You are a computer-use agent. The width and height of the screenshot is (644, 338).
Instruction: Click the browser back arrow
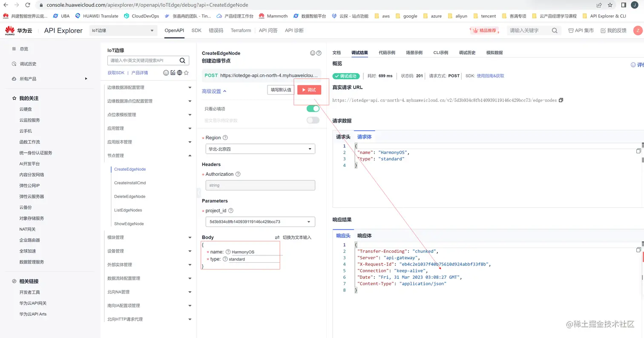click(6, 5)
